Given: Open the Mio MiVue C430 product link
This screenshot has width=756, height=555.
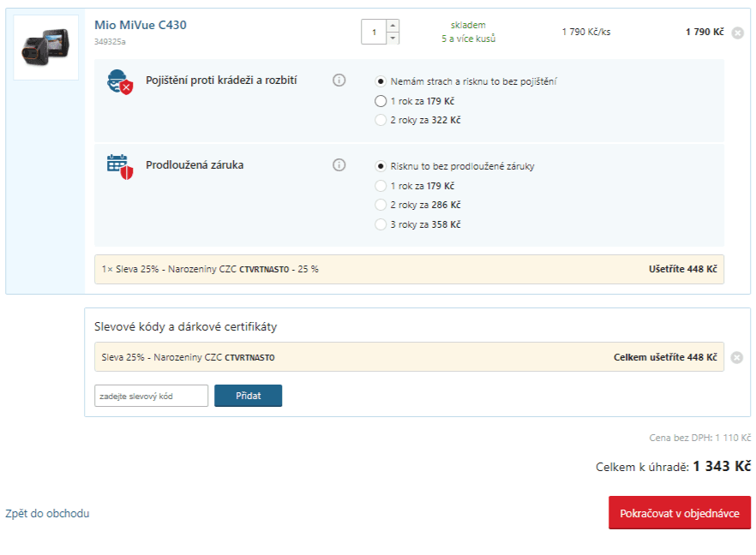Looking at the screenshot, I should tap(141, 25).
